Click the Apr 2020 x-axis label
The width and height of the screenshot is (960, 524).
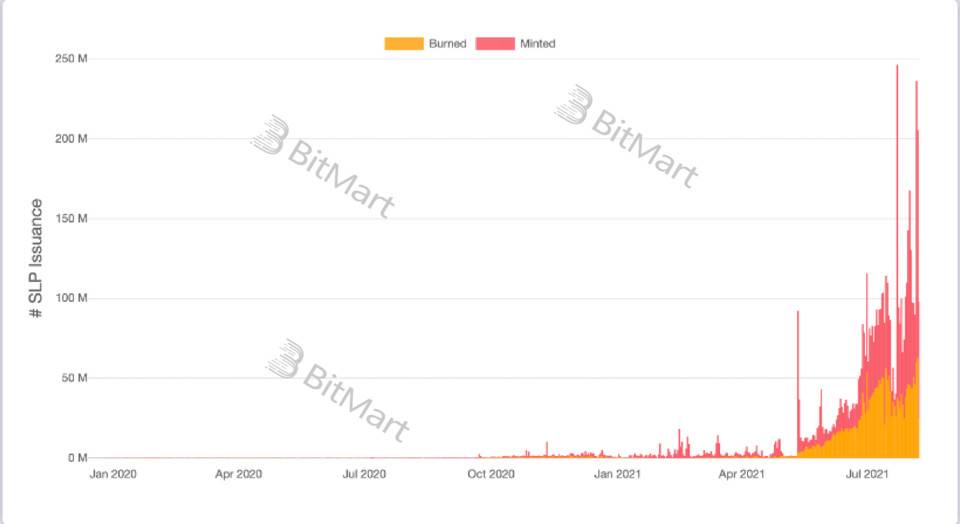[x=237, y=474]
